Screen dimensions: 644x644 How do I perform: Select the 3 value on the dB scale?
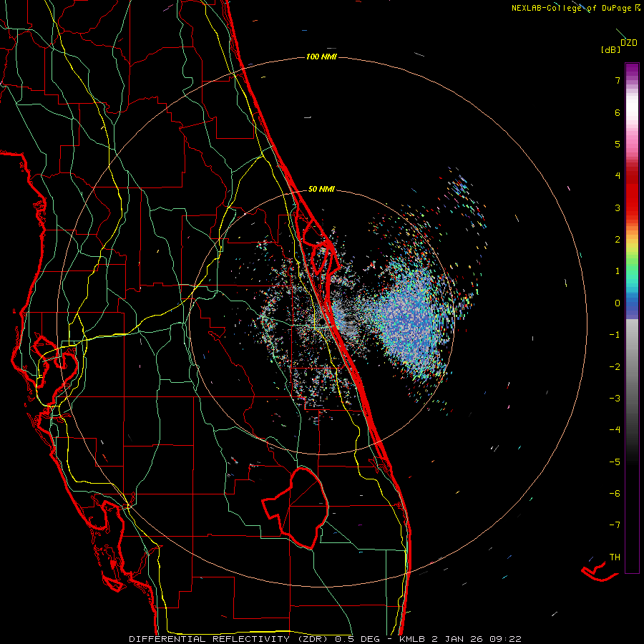tap(618, 208)
